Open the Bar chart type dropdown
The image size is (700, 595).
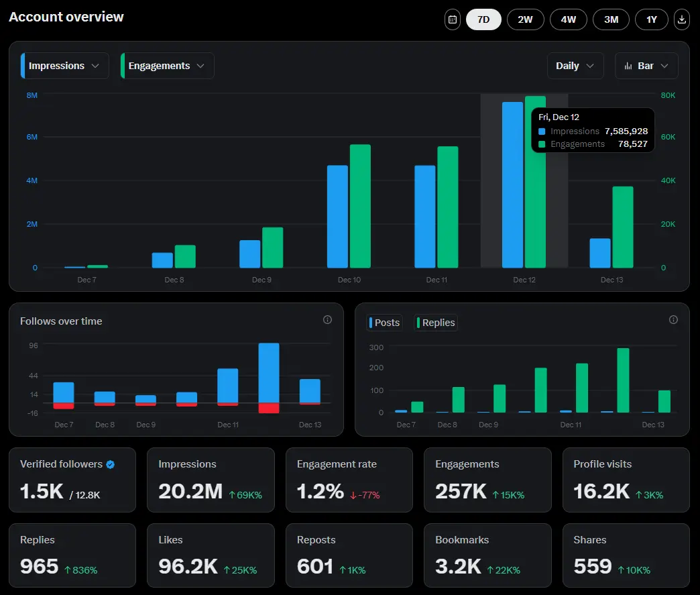[x=646, y=66]
